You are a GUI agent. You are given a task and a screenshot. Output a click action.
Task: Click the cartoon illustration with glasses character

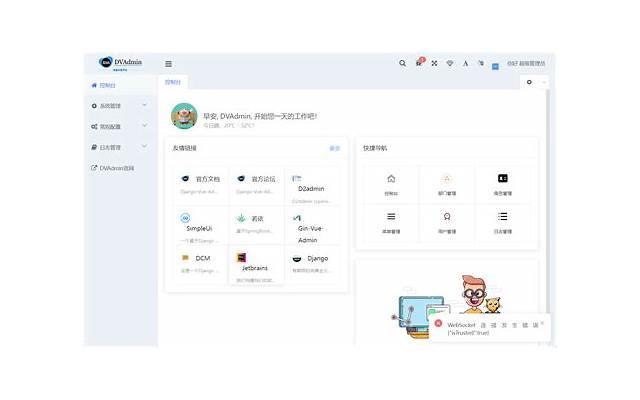447,305
